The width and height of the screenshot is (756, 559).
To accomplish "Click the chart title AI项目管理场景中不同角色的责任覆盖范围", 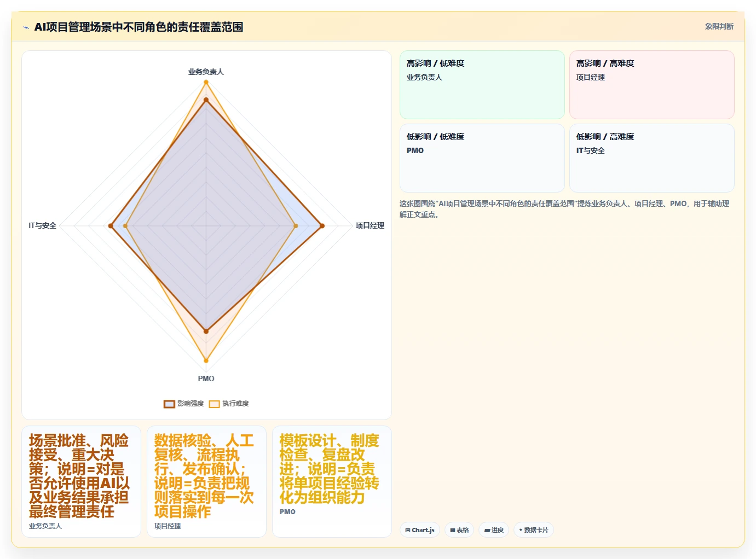I will pos(138,27).
